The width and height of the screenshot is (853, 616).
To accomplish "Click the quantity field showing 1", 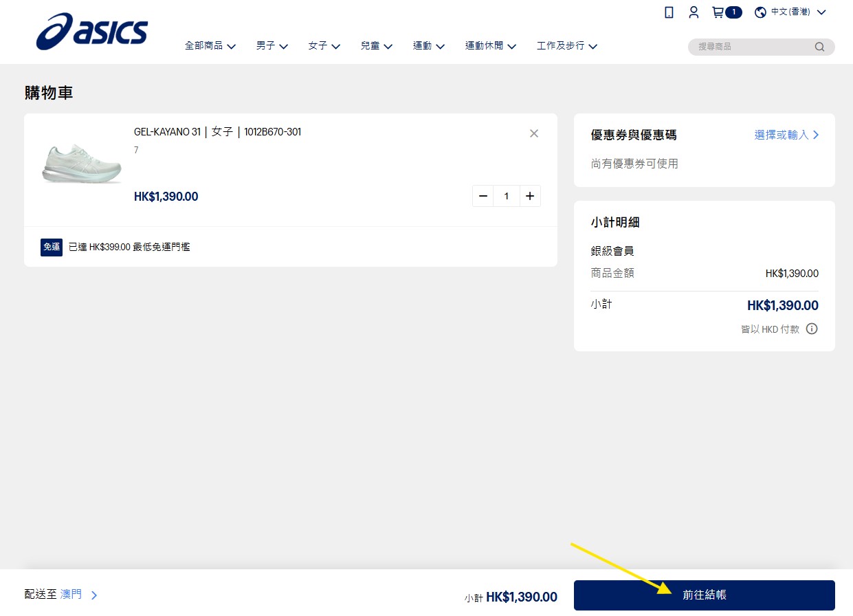I will pyautogui.click(x=507, y=196).
